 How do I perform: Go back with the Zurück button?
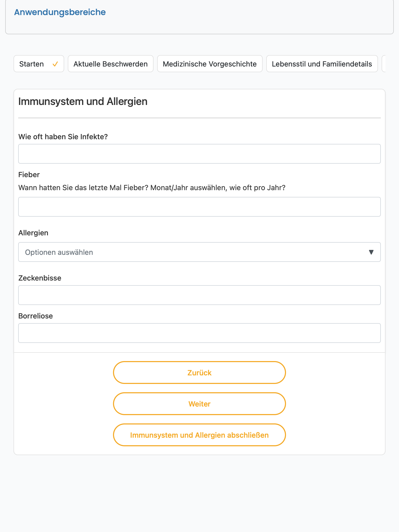[199, 373]
